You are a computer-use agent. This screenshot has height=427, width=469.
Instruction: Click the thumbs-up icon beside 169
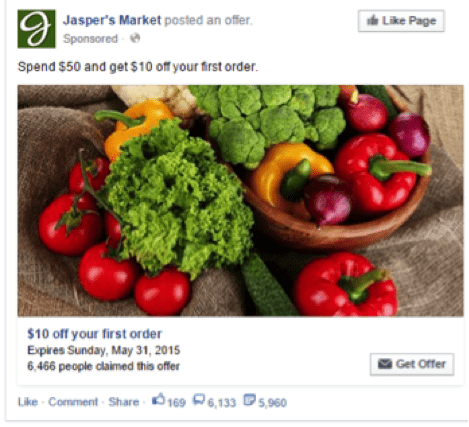[x=158, y=399]
